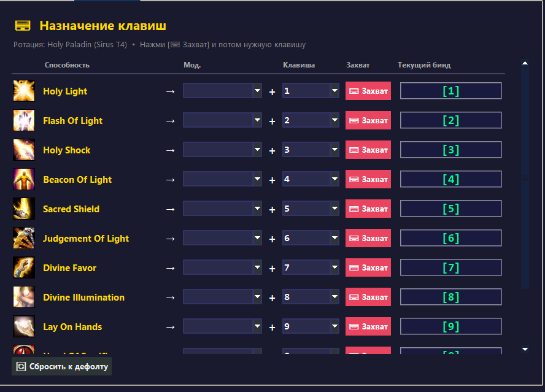This screenshot has height=392, width=545.
Task: Click Сбросить к дефолту reset button
Action: pyautogui.click(x=61, y=366)
